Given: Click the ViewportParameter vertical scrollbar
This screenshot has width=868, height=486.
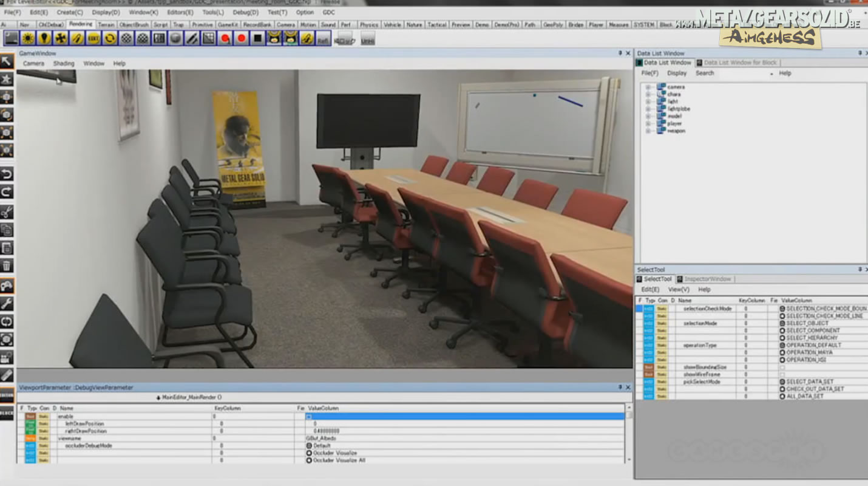Looking at the screenshot, I should tap(629, 434).
